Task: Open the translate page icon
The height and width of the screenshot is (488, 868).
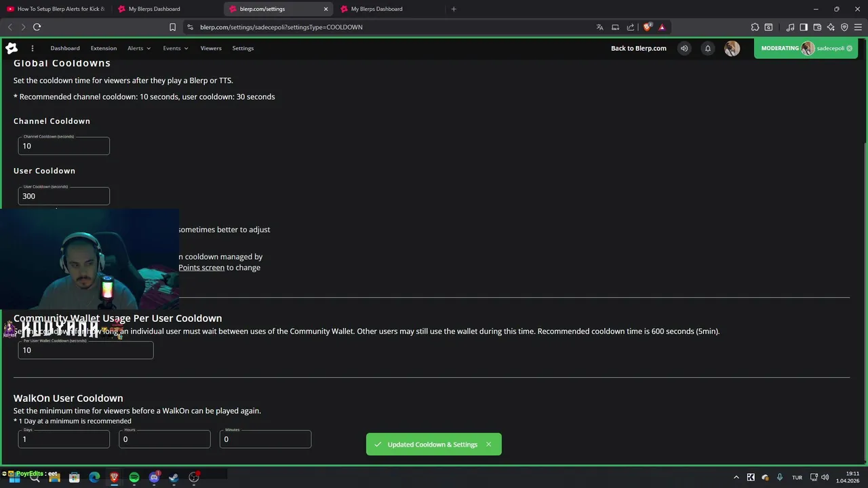Action: click(x=599, y=27)
